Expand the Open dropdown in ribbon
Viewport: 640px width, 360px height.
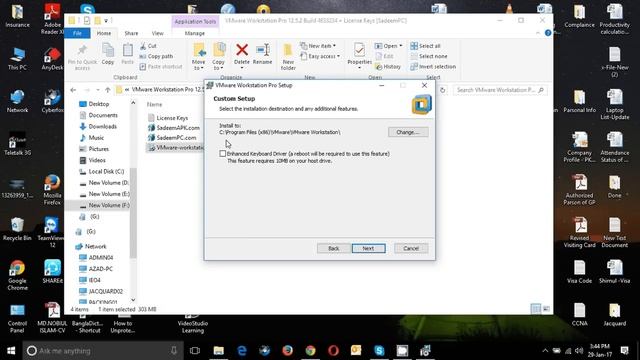click(x=389, y=46)
